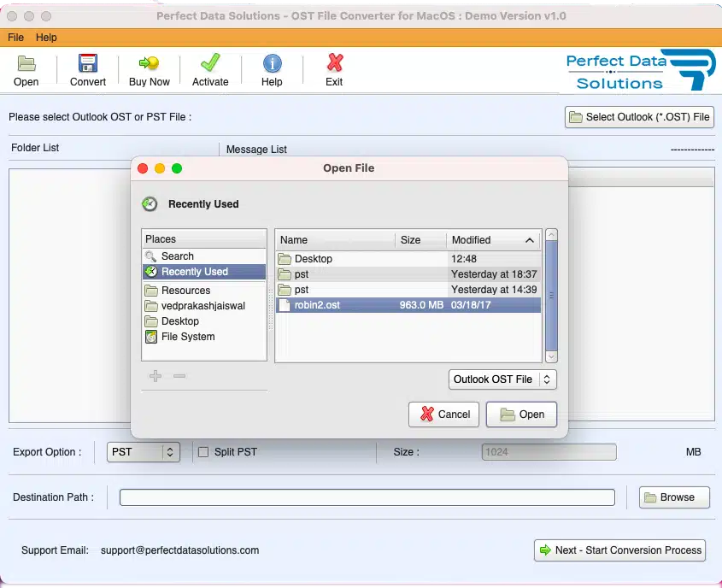
Task: Select Recently Used in Places list
Action: tap(204, 272)
